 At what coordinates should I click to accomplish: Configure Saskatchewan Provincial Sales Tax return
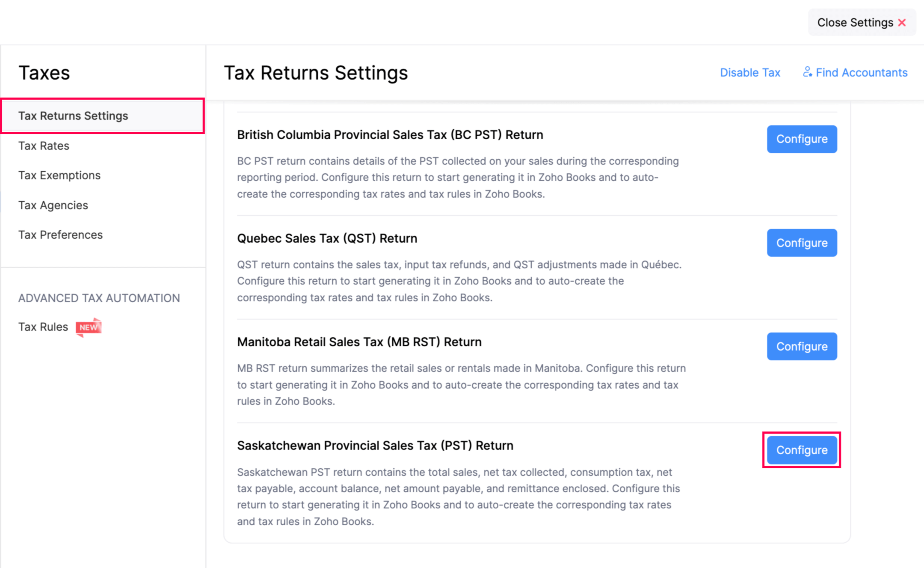click(x=801, y=450)
